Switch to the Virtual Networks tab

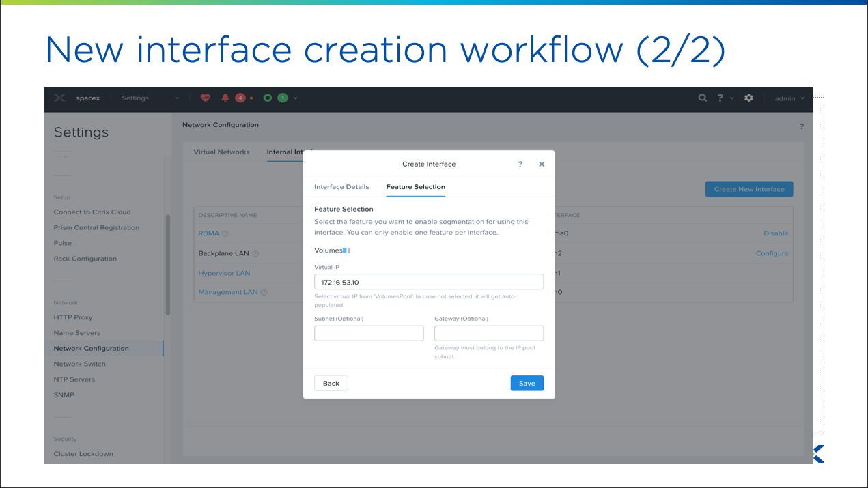click(x=221, y=152)
